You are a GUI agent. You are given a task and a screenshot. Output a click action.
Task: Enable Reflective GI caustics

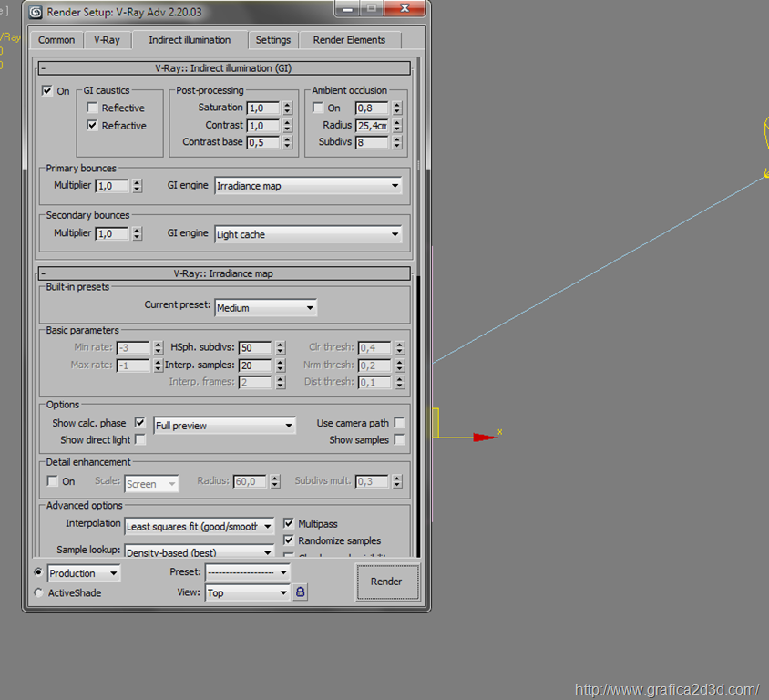[92, 108]
